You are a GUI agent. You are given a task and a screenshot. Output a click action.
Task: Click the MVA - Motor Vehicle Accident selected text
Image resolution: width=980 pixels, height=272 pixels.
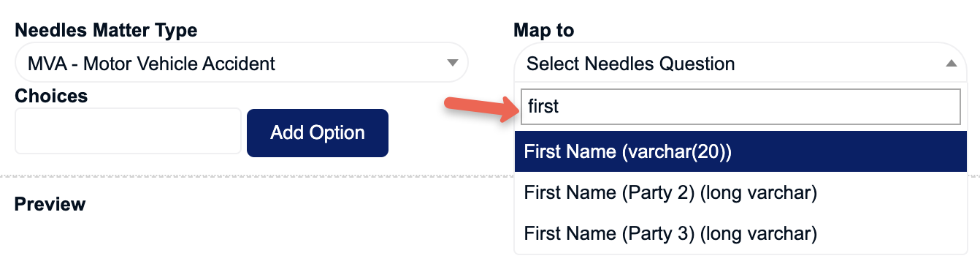coord(151,64)
